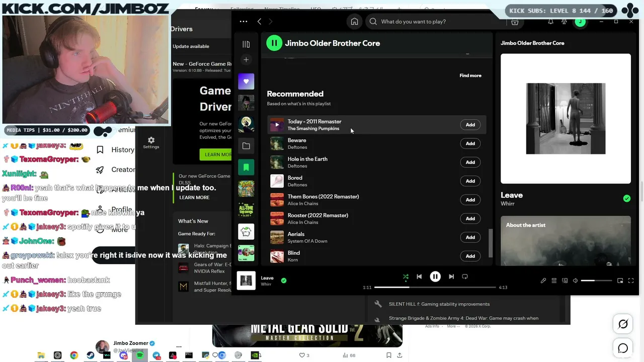Pause playback in the player bar
The height and width of the screenshot is (362, 644).
[435, 277]
